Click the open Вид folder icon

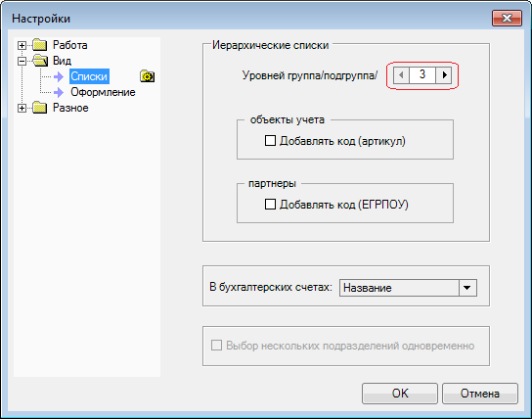pyautogui.click(x=40, y=61)
